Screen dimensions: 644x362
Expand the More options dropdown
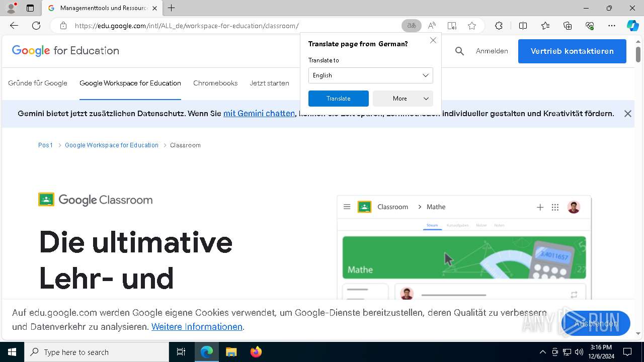[403, 99]
